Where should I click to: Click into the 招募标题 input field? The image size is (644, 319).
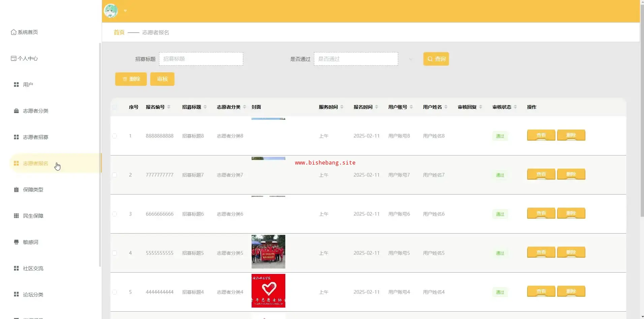(201, 59)
